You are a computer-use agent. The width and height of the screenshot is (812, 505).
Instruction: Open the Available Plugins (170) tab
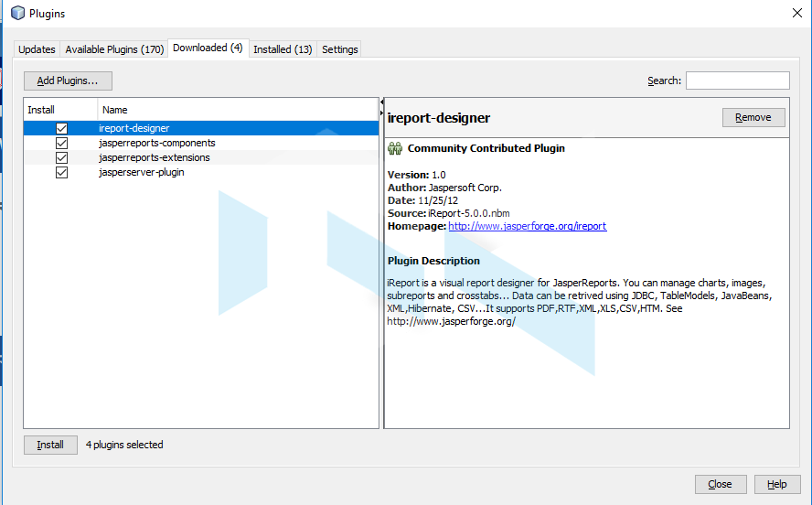(114, 49)
